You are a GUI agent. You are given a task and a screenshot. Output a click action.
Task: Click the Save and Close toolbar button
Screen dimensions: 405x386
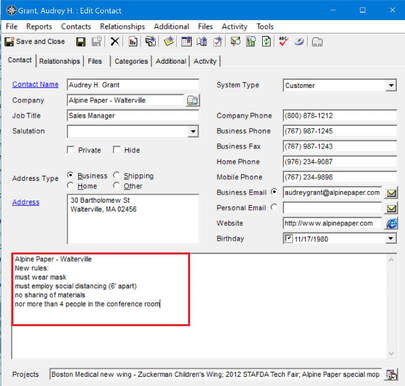35,42
